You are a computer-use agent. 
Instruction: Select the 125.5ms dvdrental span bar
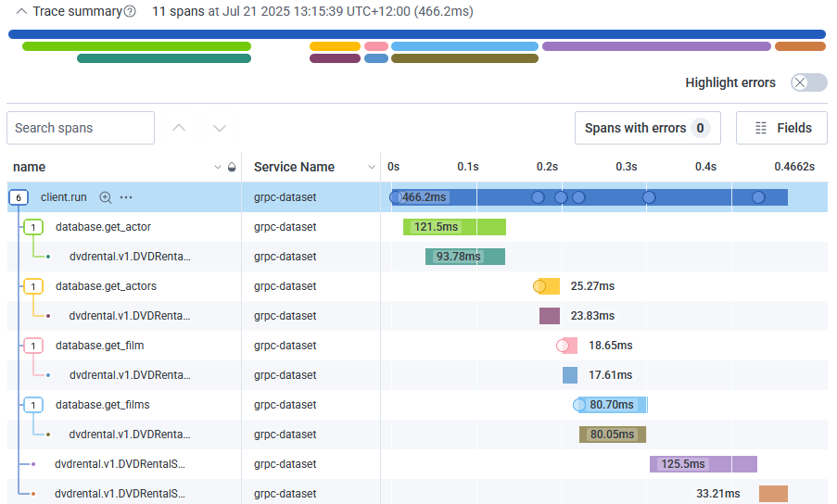click(704, 464)
